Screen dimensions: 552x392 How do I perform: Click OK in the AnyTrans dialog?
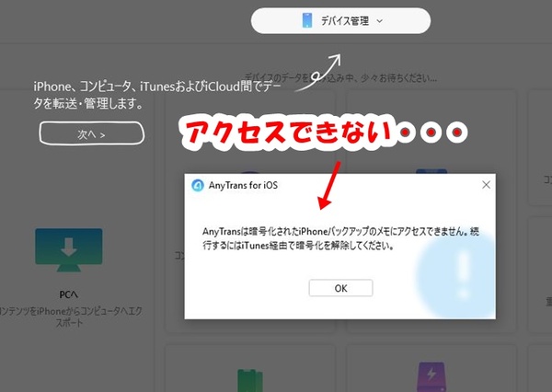[340, 288]
